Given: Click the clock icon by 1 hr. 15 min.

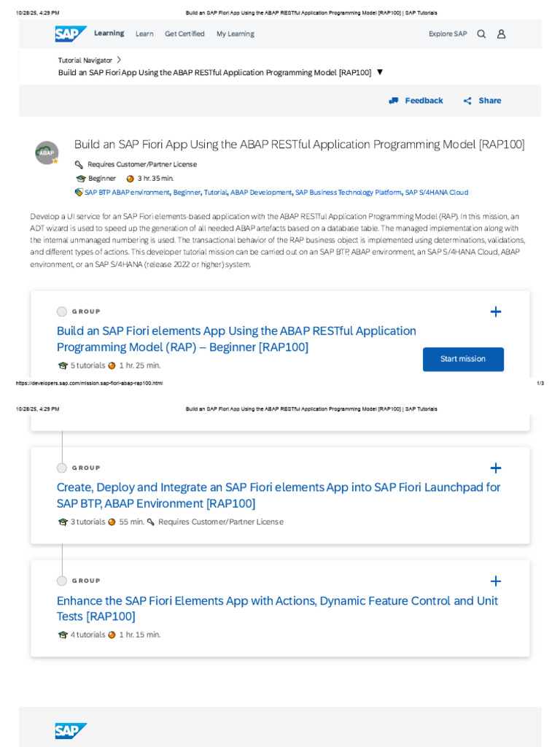Looking at the screenshot, I should click(112, 635).
